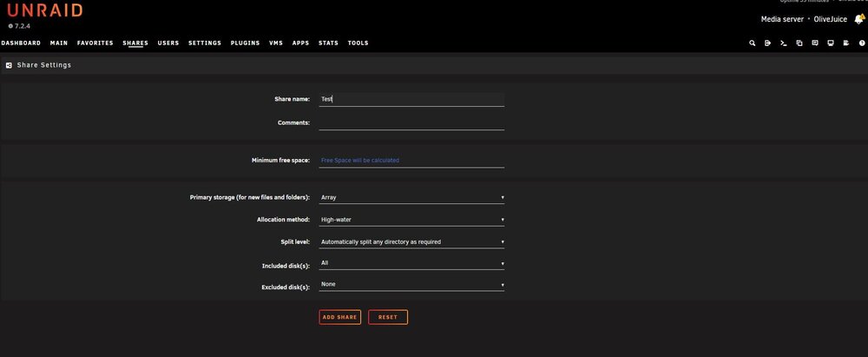Click the Comments label

pyautogui.click(x=294, y=123)
